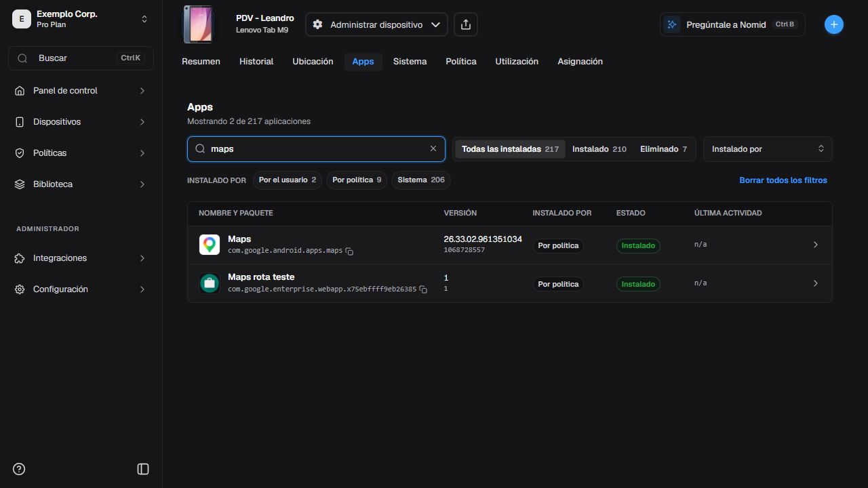Click the Google Maps app icon
868x488 pixels.
tap(210, 245)
